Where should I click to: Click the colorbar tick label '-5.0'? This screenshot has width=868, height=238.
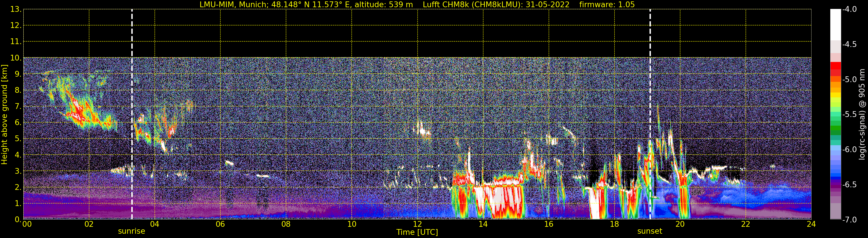(x=850, y=80)
